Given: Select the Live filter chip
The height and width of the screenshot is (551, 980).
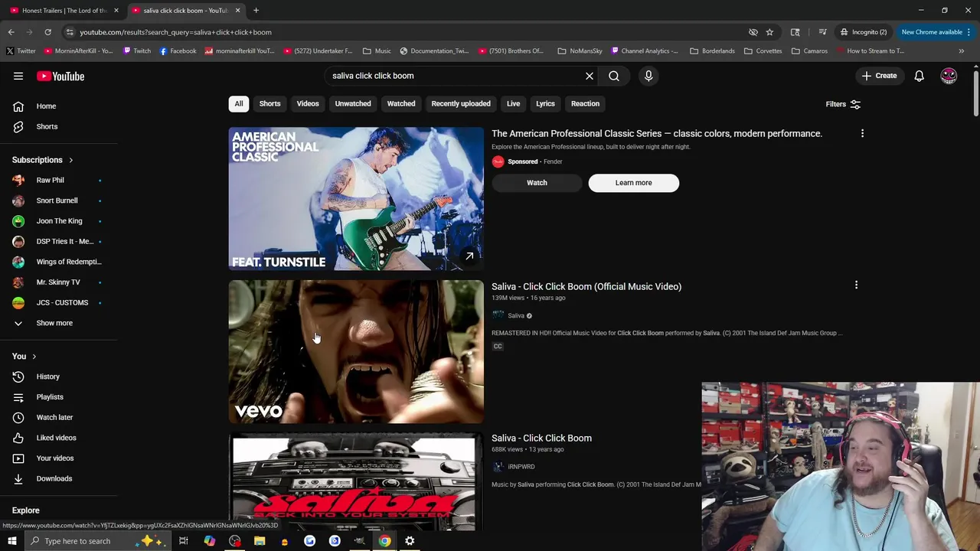Looking at the screenshot, I should tap(513, 103).
